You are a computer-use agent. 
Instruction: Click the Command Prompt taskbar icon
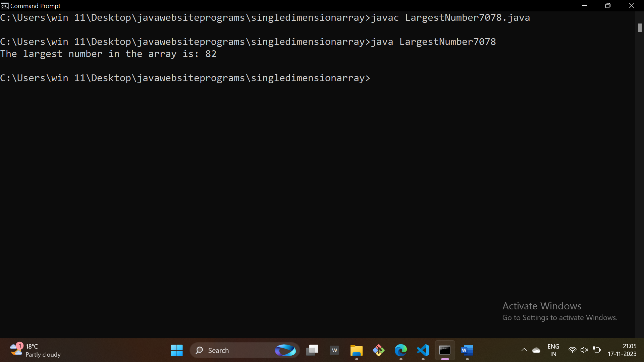(x=445, y=350)
